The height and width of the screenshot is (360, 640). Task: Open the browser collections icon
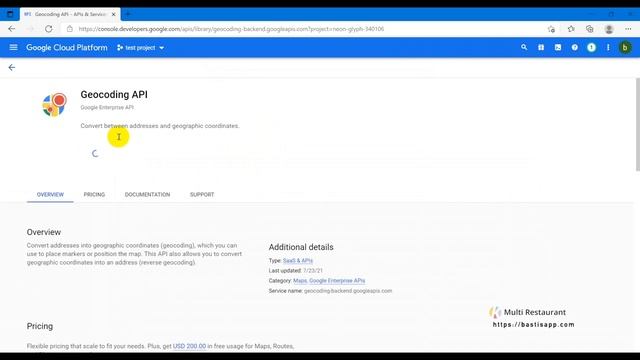pos(589,29)
